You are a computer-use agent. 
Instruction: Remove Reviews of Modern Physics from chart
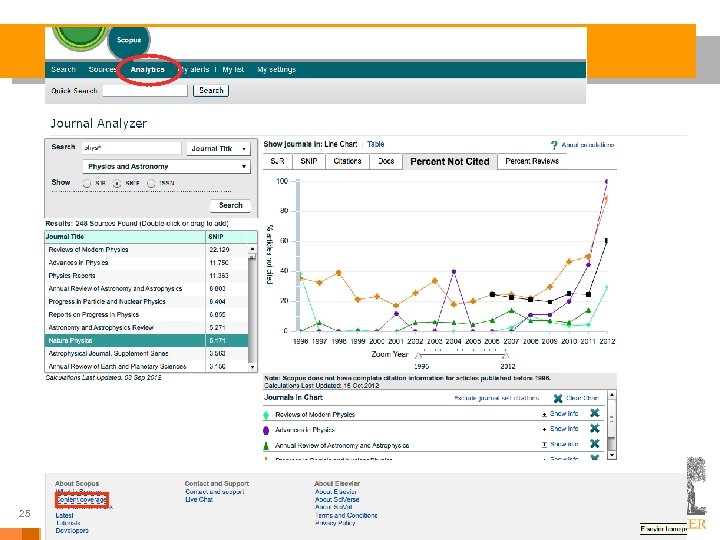tap(595, 413)
